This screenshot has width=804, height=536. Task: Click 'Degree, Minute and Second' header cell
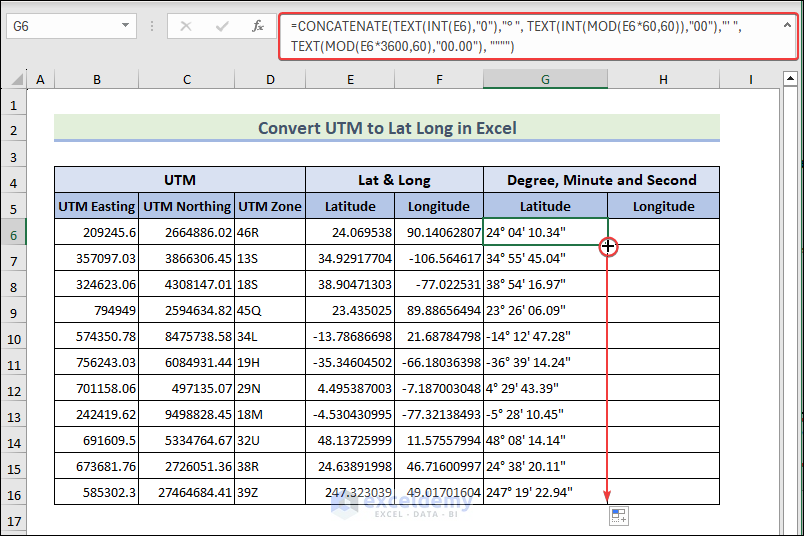click(x=601, y=180)
